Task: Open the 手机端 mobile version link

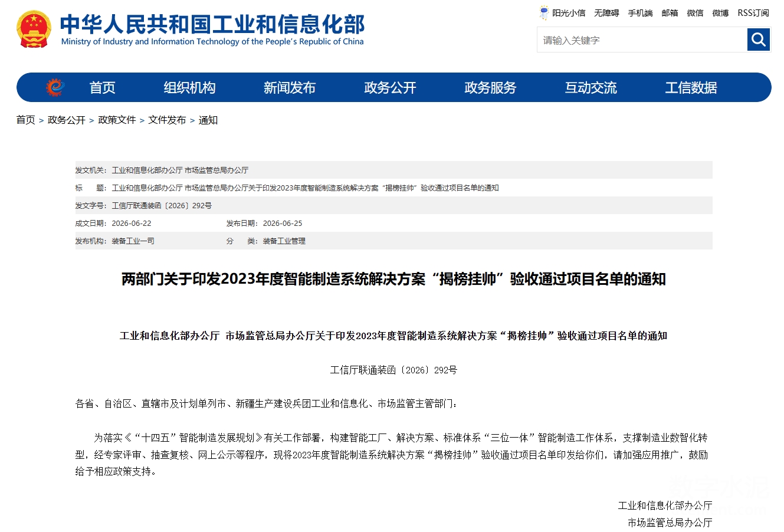Action: coord(640,13)
